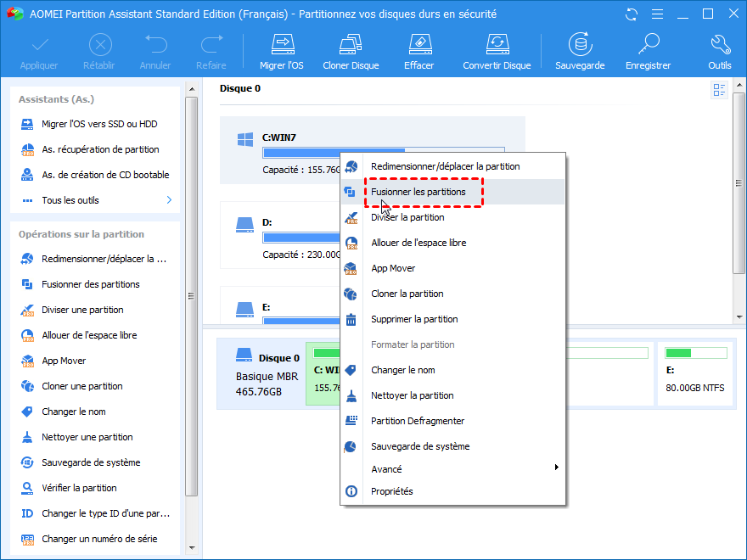This screenshot has width=747, height=560.
Task: Click Changer le type ID in sidebar
Action: click(x=95, y=513)
